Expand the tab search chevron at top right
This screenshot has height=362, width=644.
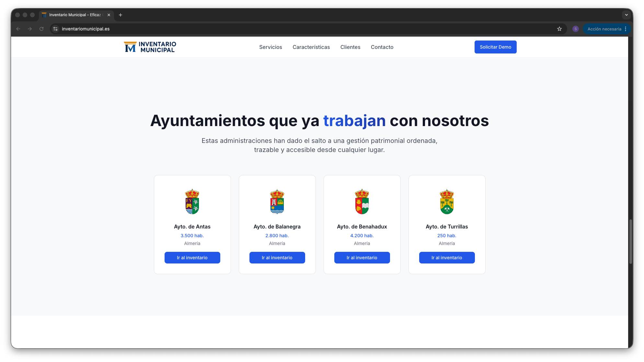[x=626, y=15]
